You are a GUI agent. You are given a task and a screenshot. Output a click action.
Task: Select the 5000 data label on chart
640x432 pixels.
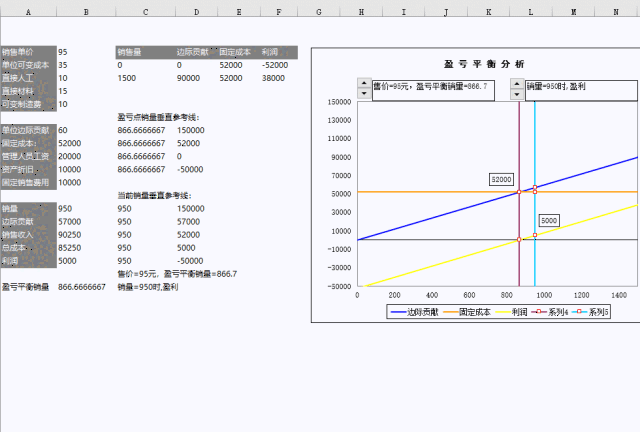point(549,220)
